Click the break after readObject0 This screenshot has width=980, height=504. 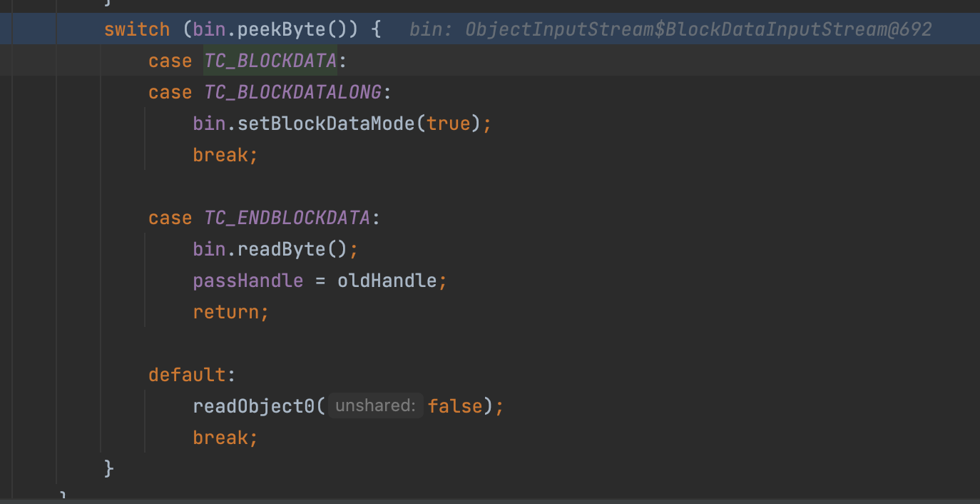tap(220, 438)
